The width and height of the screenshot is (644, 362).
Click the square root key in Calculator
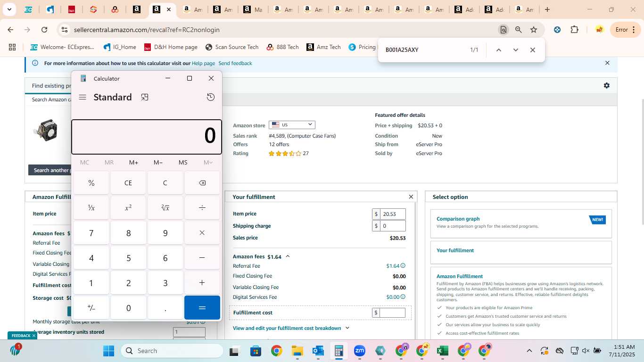tap(165, 208)
